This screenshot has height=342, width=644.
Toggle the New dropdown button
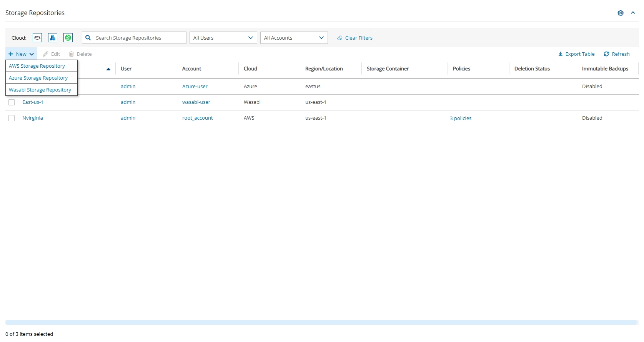22,54
